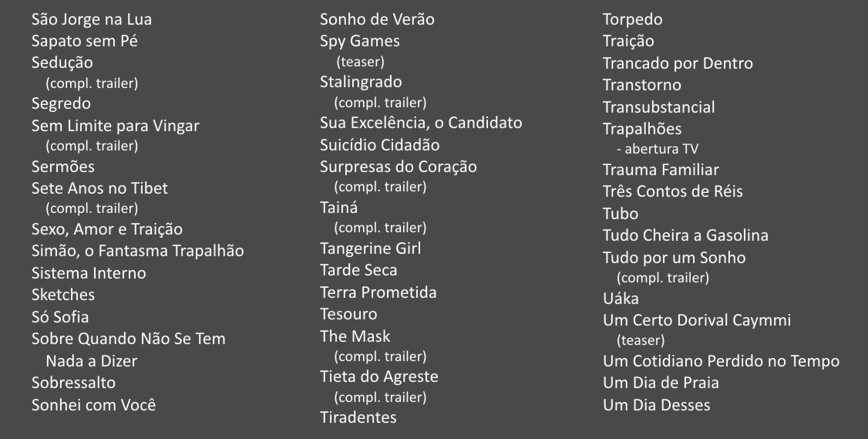The width and height of the screenshot is (868, 439).
Task: Choose Simão, o Fantasma Trapalhão
Action: [x=138, y=251]
